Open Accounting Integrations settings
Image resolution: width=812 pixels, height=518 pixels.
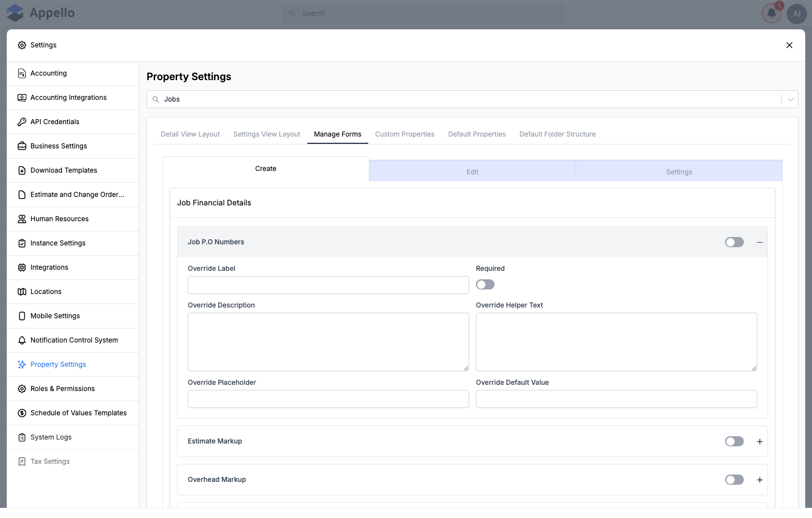click(73, 98)
